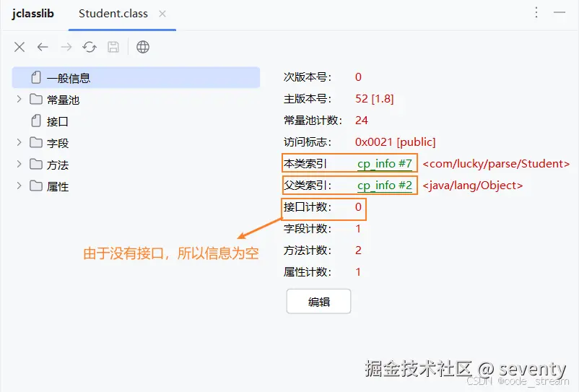Screen dimensions: 579x392
Task: Click the 方法计数 value 2
Action: click(x=358, y=251)
